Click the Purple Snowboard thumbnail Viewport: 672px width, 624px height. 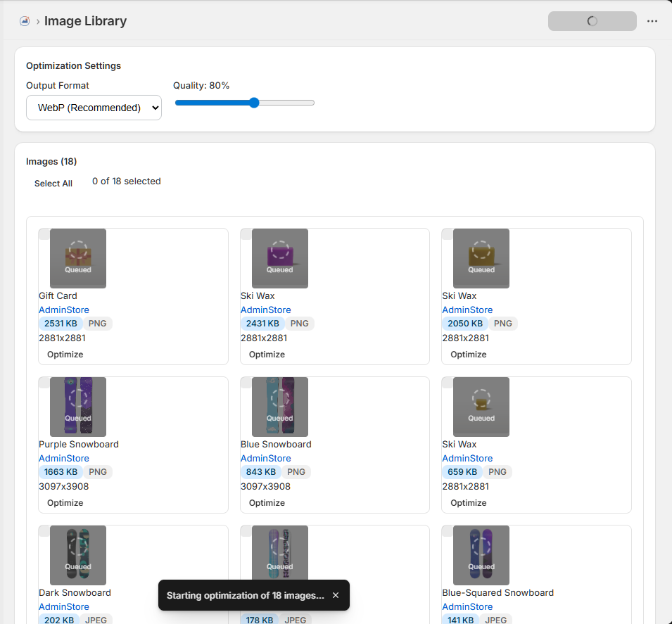(78, 407)
